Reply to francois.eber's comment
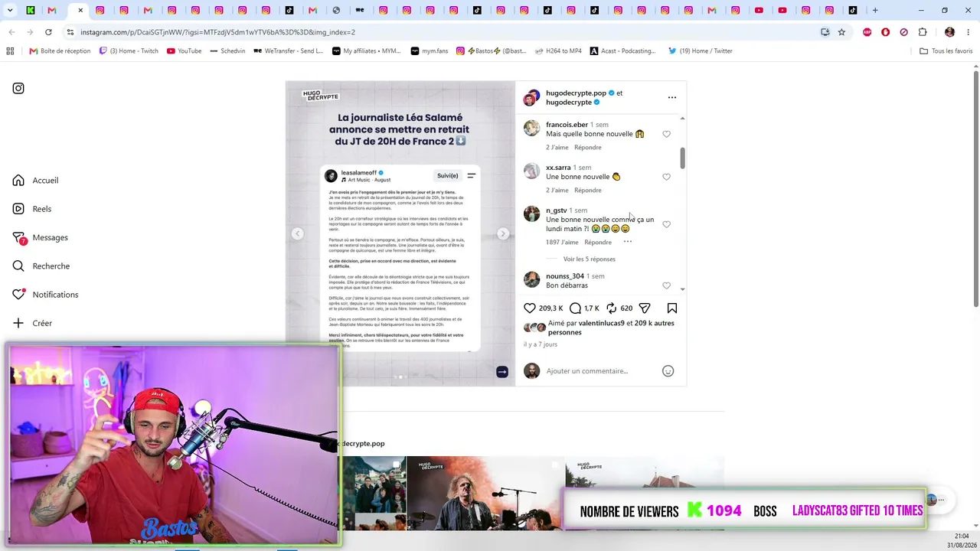 [588, 148]
